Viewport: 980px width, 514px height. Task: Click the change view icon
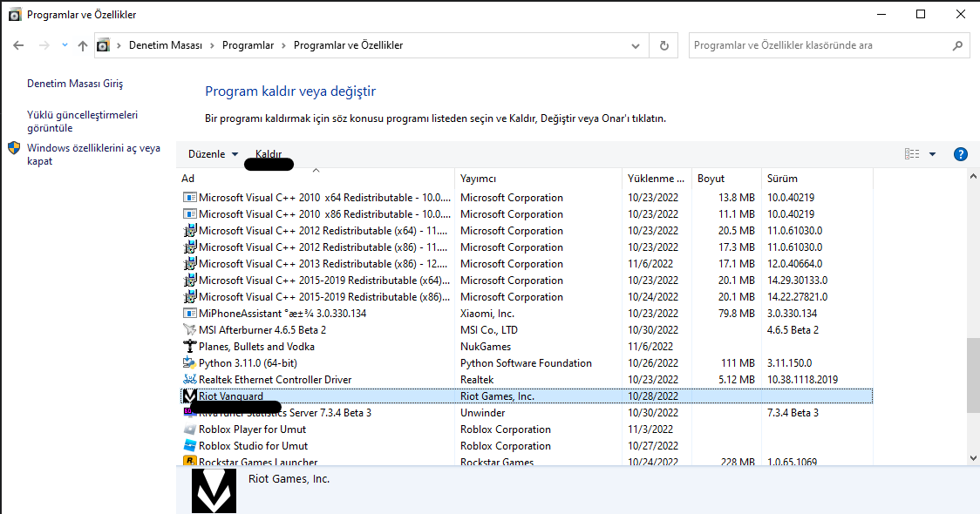click(x=912, y=153)
